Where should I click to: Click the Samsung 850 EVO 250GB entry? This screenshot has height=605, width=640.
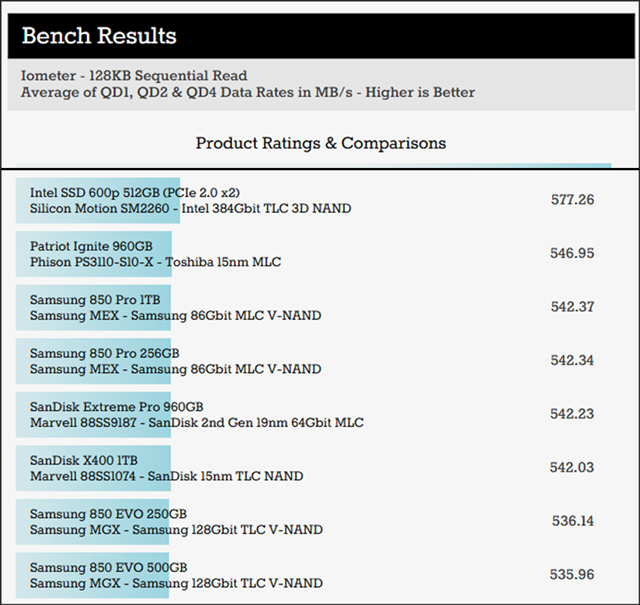[x=108, y=514]
